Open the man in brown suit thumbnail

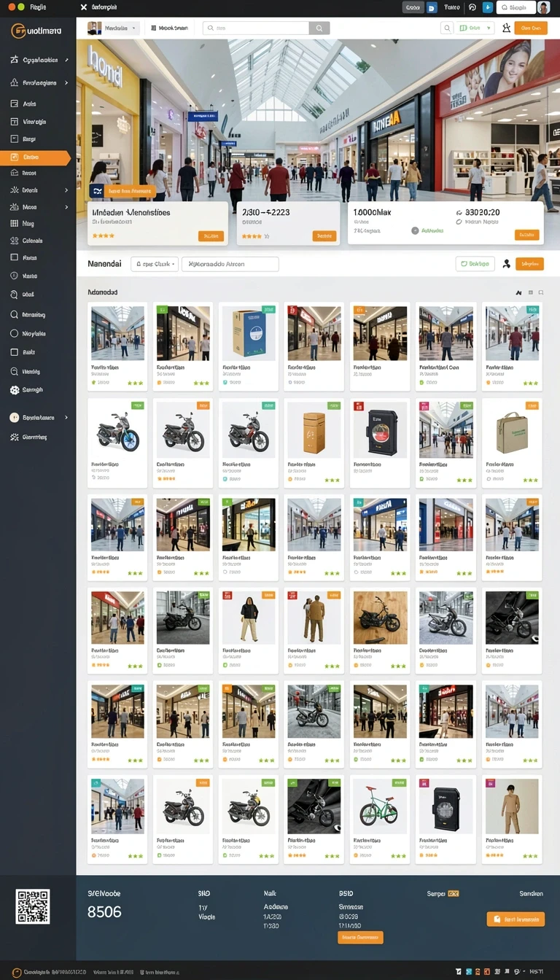[x=314, y=617]
